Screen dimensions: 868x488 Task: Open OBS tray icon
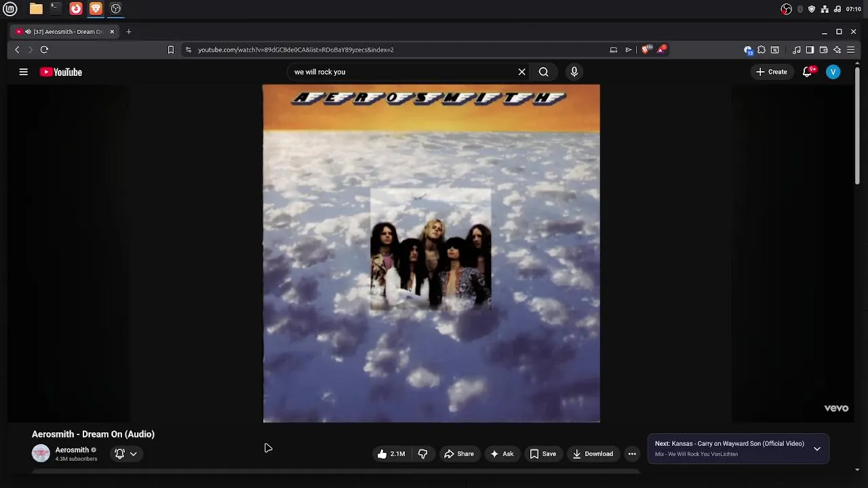coord(787,9)
